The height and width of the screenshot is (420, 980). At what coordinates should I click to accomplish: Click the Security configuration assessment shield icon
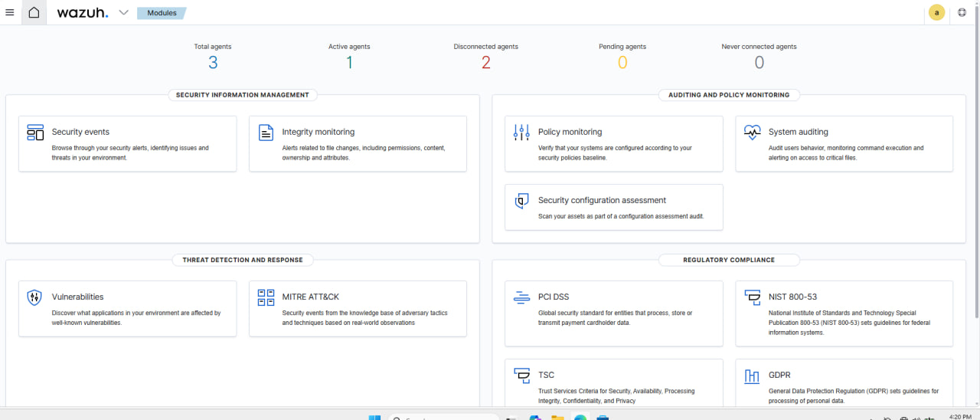521,201
